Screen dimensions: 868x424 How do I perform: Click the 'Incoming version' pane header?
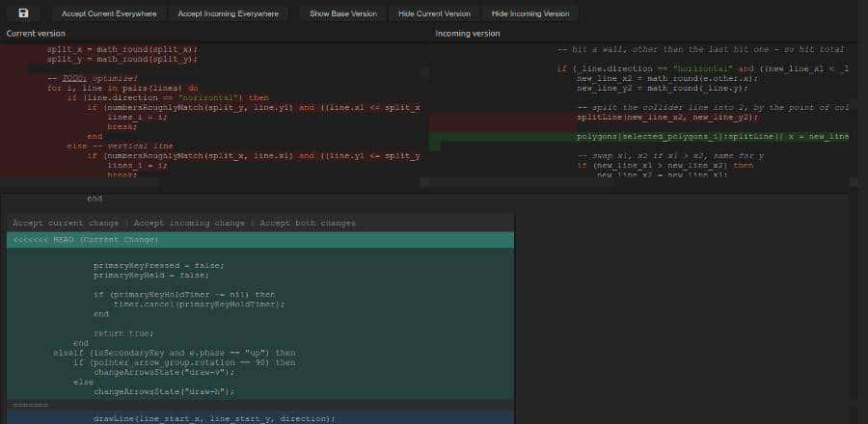coord(468,34)
